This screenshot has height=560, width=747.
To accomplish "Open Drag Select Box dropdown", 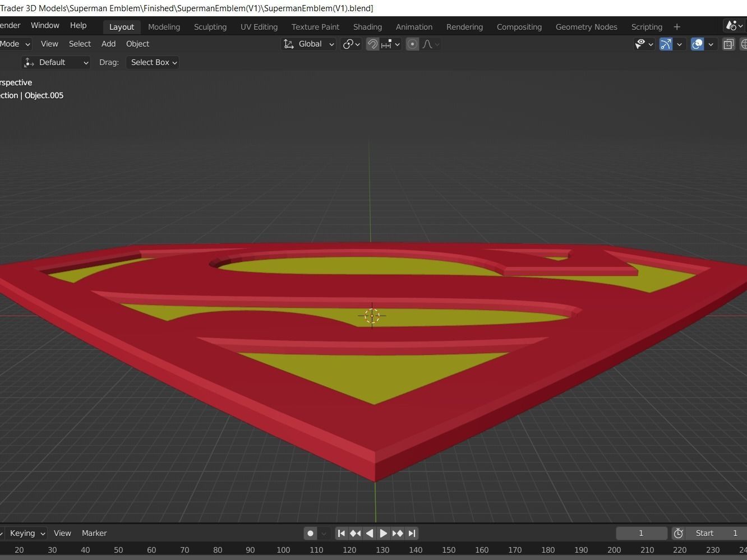I will pyautogui.click(x=153, y=62).
